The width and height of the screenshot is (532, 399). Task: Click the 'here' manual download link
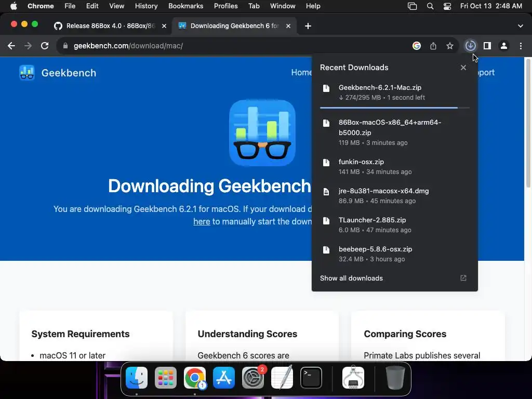point(202,221)
